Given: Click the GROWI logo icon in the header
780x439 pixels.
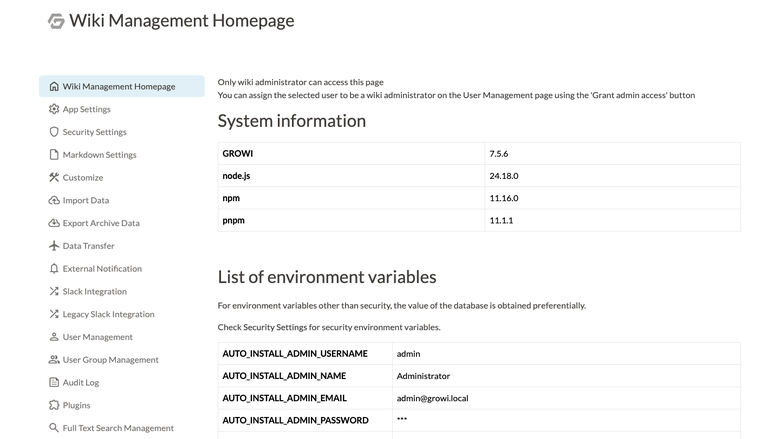Looking at the screenshot, I should (x=56, y=21).
